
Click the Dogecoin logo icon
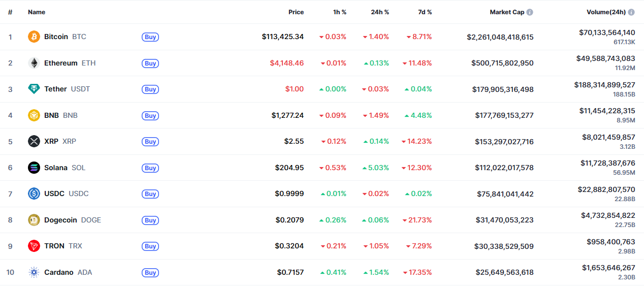coord(34,220)
